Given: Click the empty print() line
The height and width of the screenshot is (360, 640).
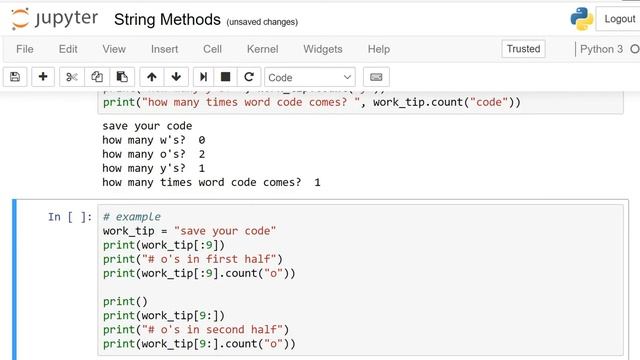Looking at the screenshot, I should tap(125, 301).
